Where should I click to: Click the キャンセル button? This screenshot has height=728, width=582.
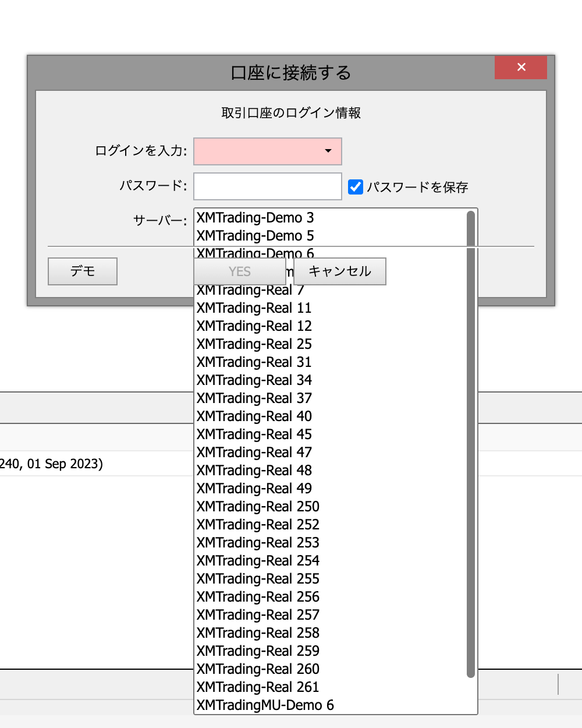(340, 271)
